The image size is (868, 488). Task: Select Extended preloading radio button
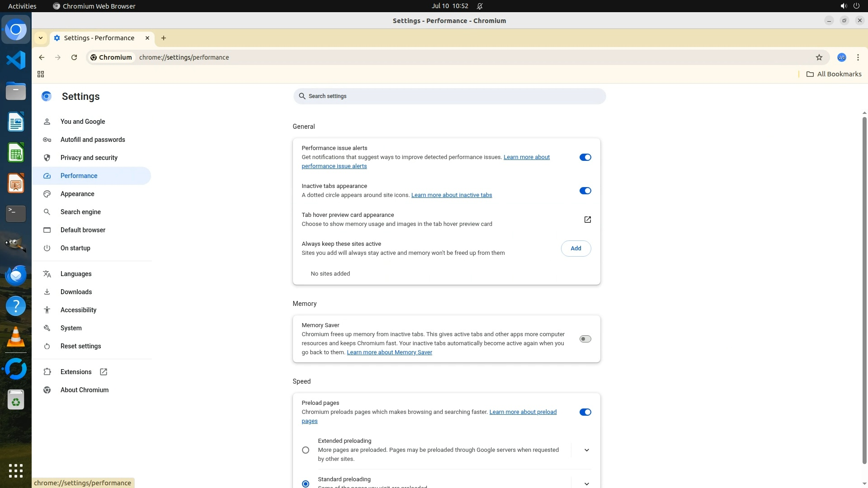(x=306, y=450)
